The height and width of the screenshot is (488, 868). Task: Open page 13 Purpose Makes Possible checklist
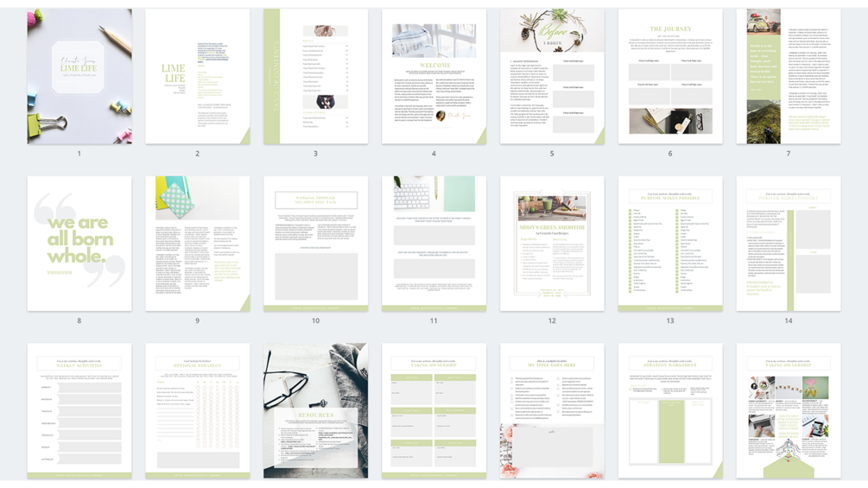670,244
